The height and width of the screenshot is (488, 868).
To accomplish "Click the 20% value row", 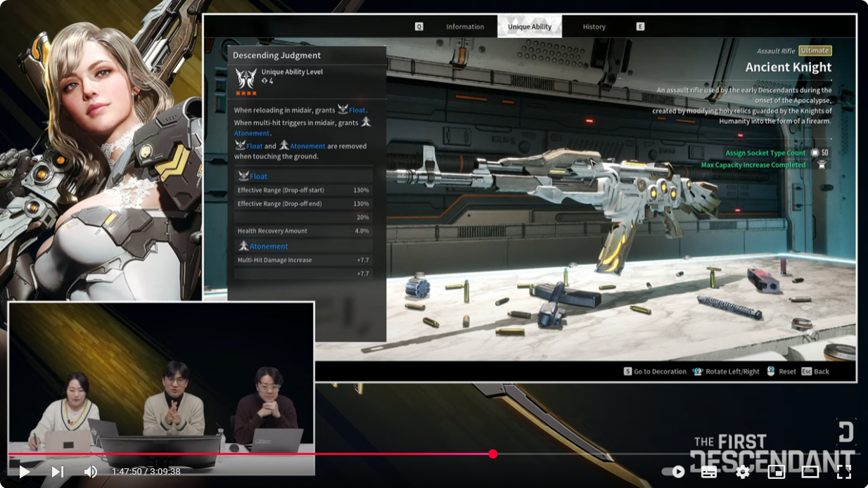I will tap(303, 217).
